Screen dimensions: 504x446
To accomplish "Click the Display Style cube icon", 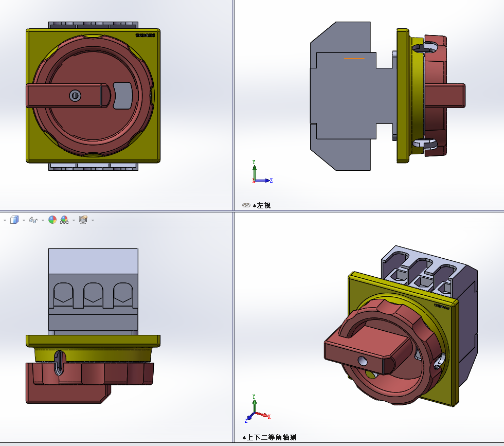I will click(14, 220).
